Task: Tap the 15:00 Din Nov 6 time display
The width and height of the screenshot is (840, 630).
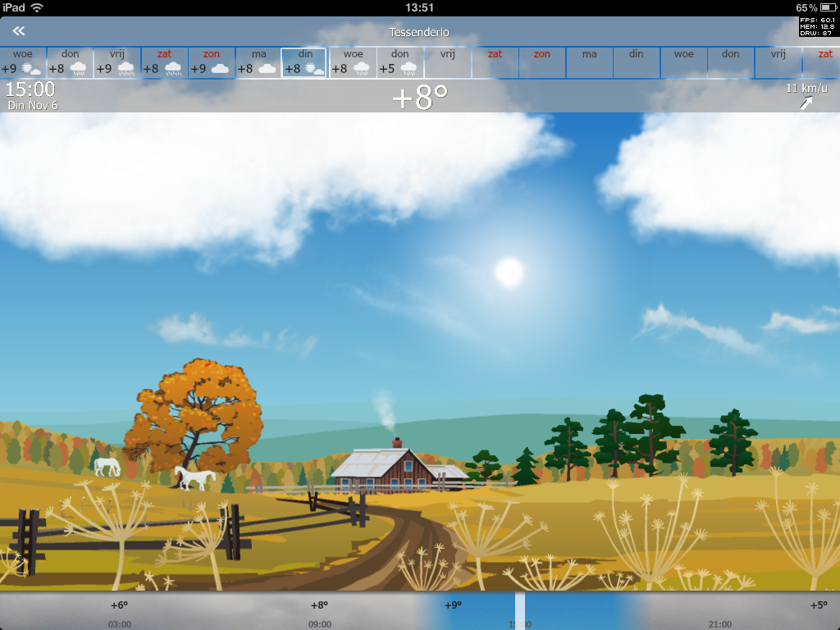Action: point(32,95)
